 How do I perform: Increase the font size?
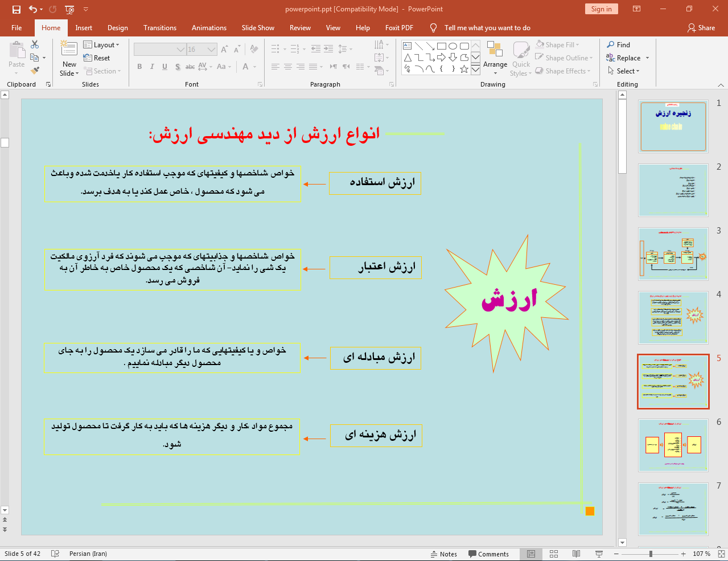[224, 50]
